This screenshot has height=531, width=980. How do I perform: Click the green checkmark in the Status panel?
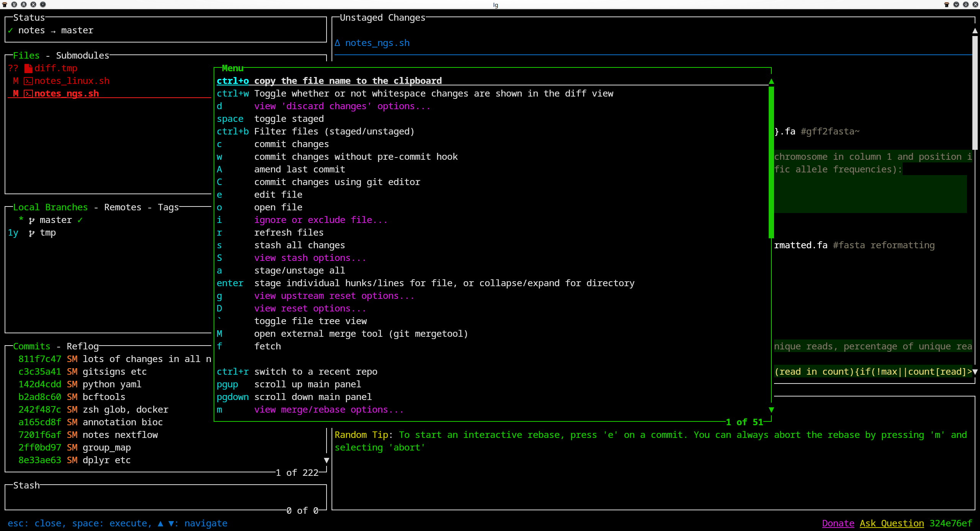tap(10, 31)
